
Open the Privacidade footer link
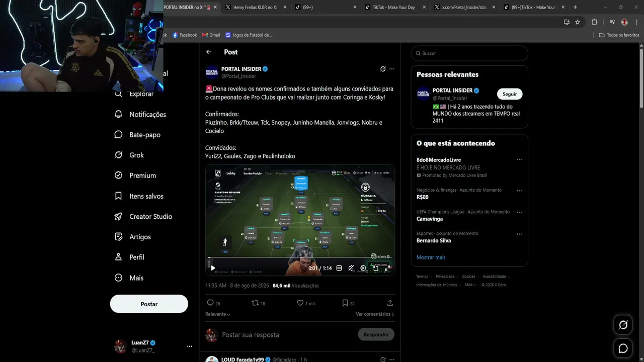pos(445,277)
